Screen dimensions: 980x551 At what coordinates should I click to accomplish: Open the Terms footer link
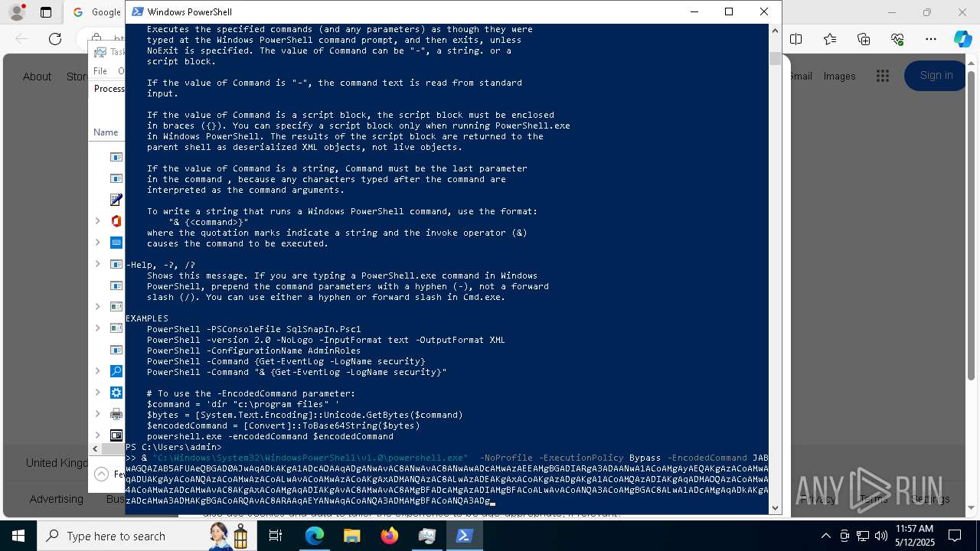pos(874,499)
